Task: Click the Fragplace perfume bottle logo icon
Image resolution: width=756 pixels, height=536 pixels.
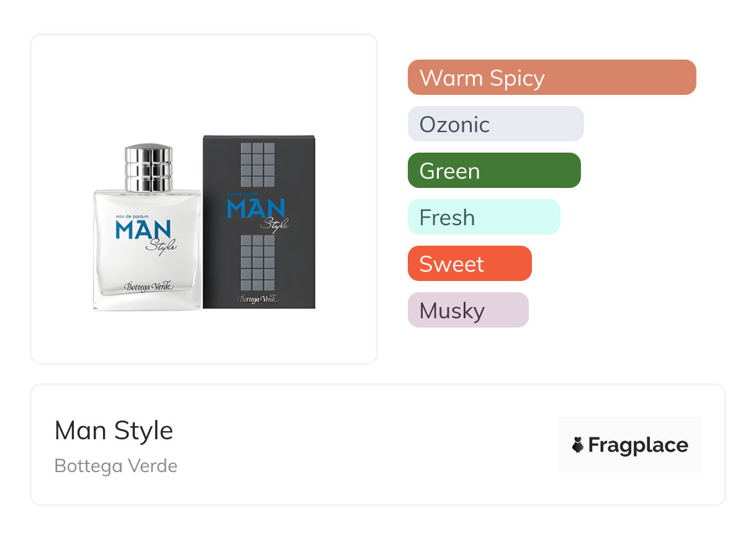Action: click(578, 445)
